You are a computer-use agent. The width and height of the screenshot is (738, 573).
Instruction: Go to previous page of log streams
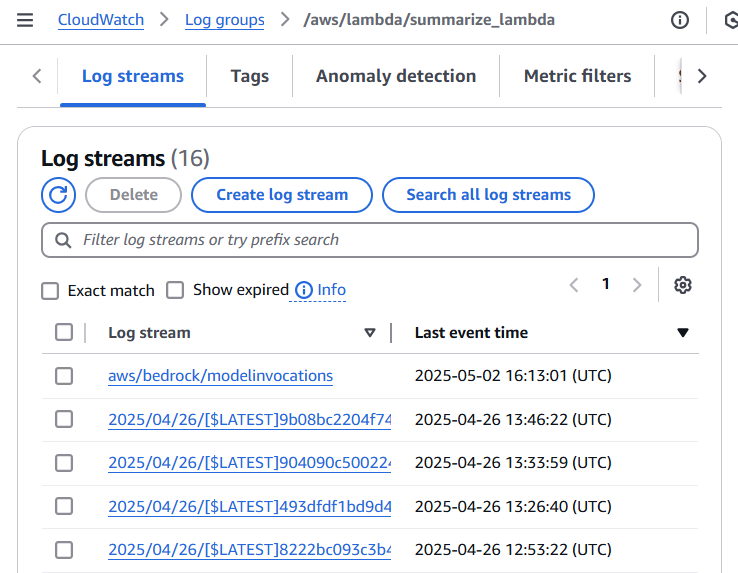(x=574, y=285)
